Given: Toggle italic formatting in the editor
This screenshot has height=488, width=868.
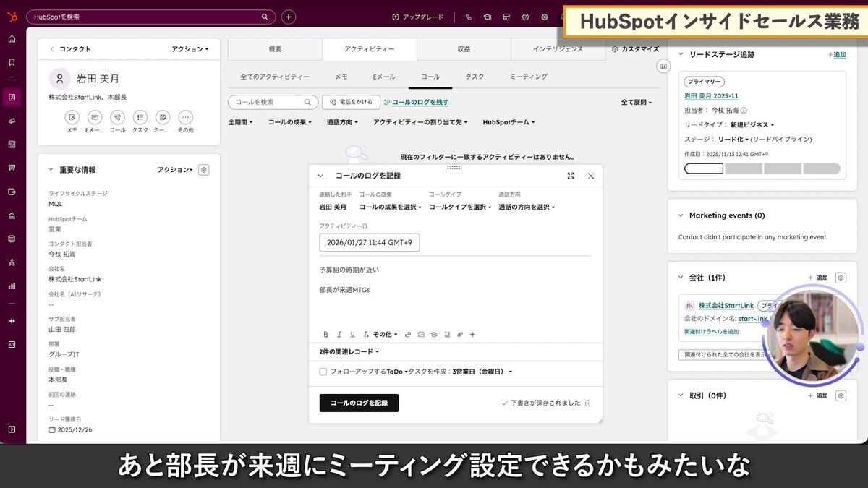Looking at the screenshot, I should click(339, 334).
